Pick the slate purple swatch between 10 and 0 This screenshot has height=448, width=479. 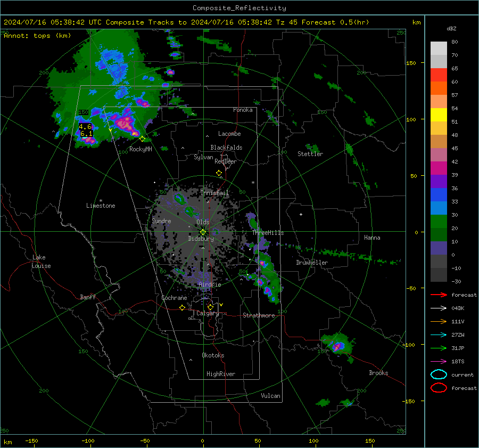(x=439, y=248)
